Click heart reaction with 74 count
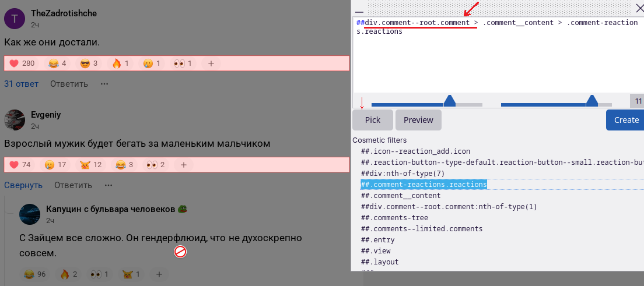Screen dimensions: 644x286 tap(20, 165)
